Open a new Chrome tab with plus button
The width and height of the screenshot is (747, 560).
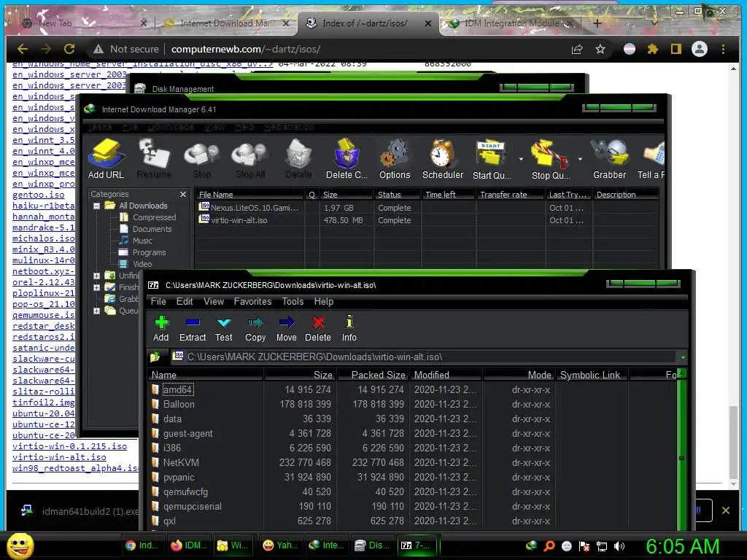tap(597, 23)
